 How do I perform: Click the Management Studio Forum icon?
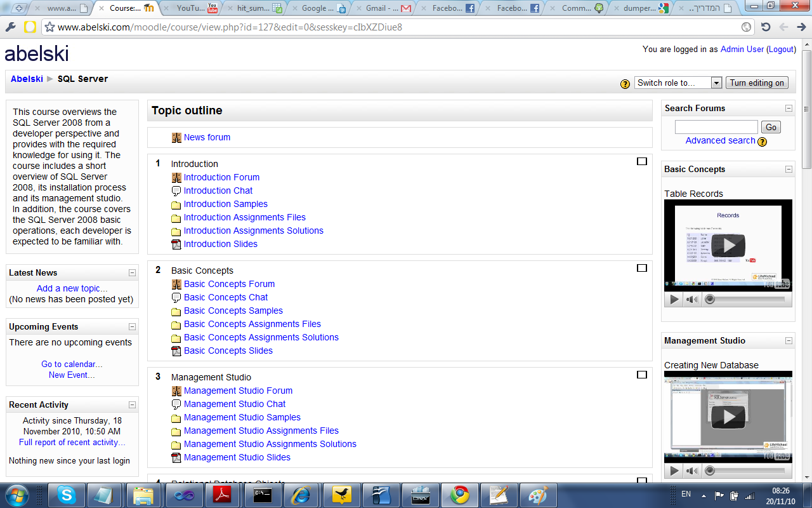[176, 391]
